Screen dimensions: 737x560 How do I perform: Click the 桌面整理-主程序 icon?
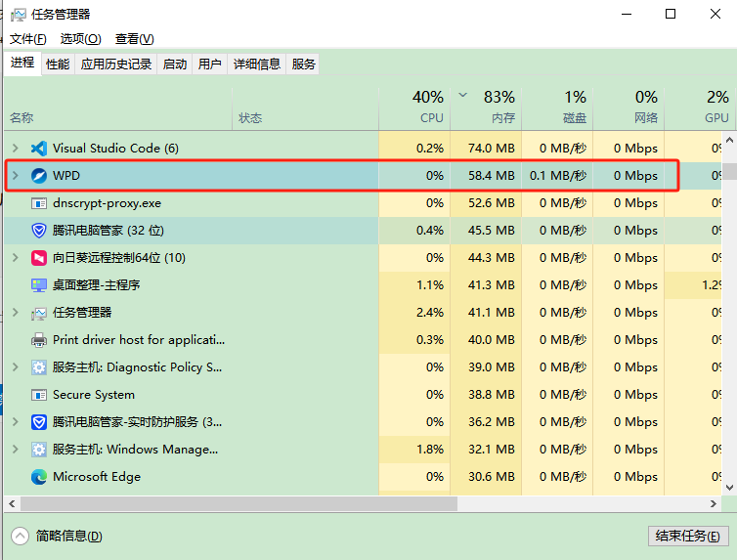38,285
